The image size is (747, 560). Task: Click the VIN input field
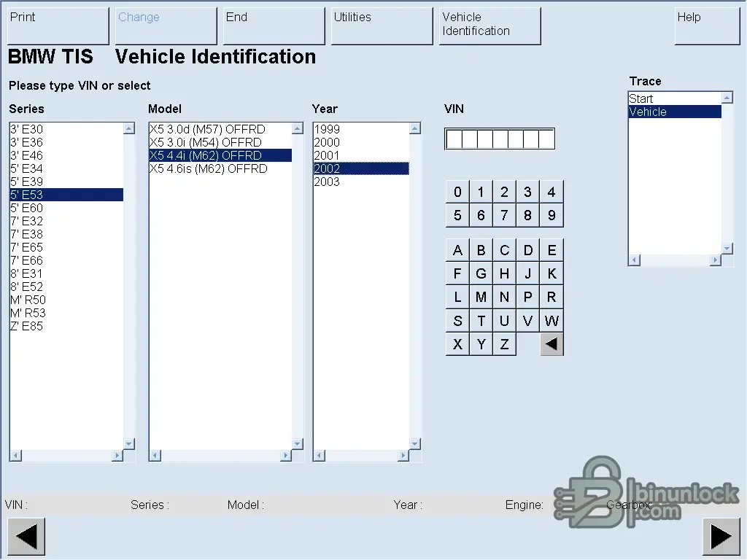point(500,139)
